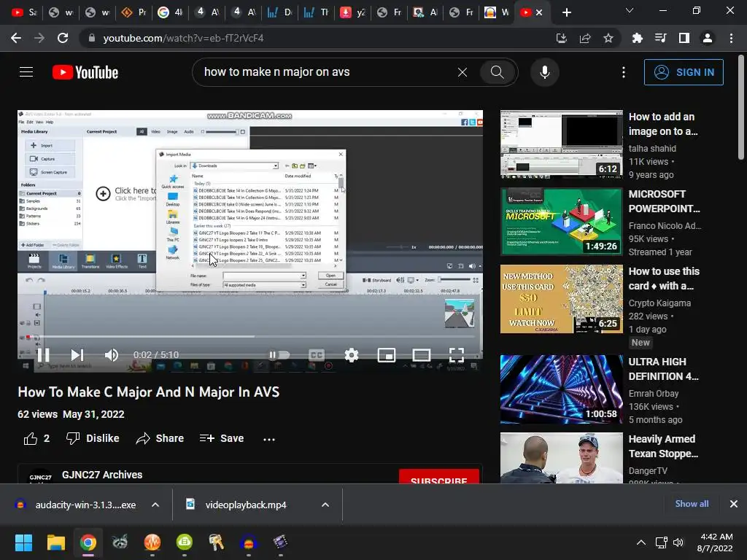Switch to miniplayer mode
The width and height of the screenshot is (747, 560).
pos(387,355)
